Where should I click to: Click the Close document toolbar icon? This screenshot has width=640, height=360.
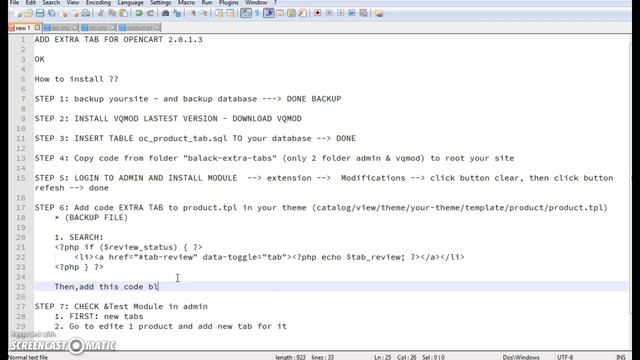pyautogui.click(x=64, y=13)
